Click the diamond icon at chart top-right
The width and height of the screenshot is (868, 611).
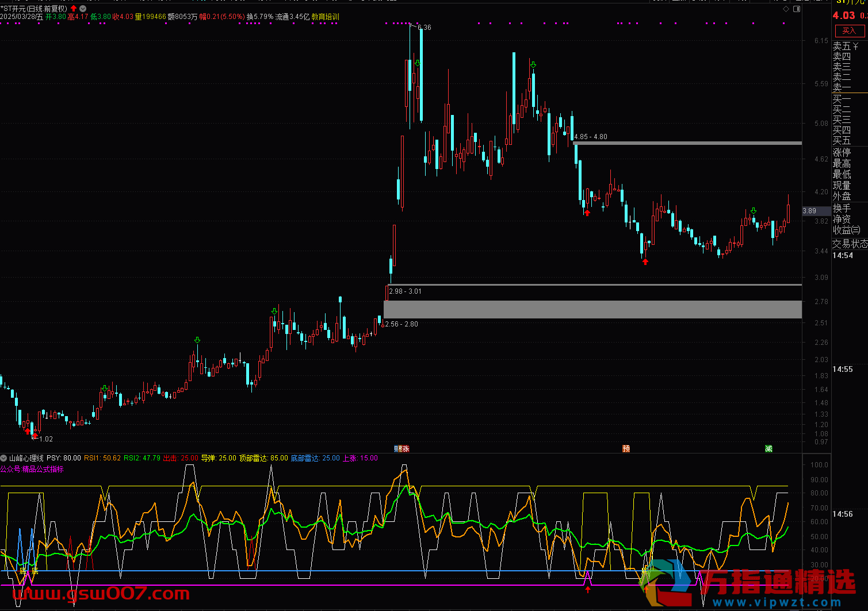coord(786,9)
